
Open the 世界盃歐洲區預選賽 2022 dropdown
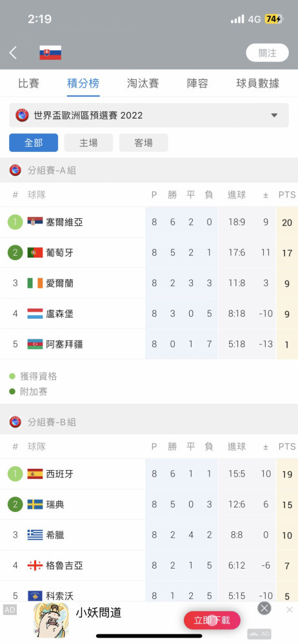coord(149,115)
